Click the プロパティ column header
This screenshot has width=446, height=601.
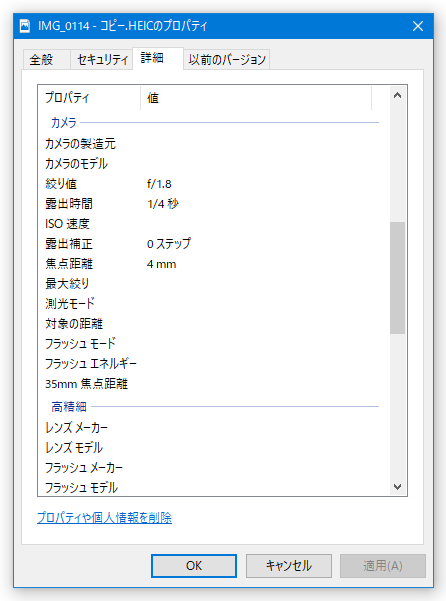tap(89, 98)
